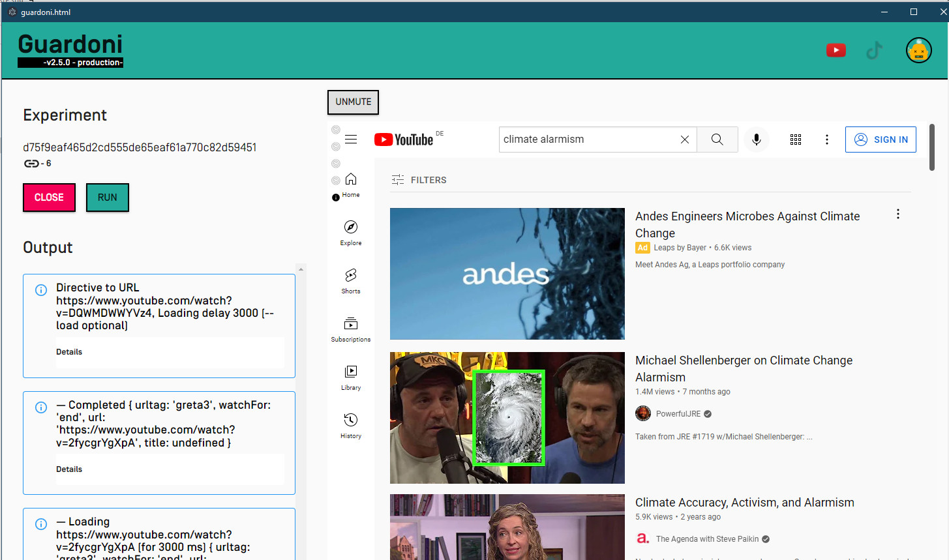This screenshot has height=560, width=949.
Task: Sign in via the SIGN IN button
Action: point(881,140)
